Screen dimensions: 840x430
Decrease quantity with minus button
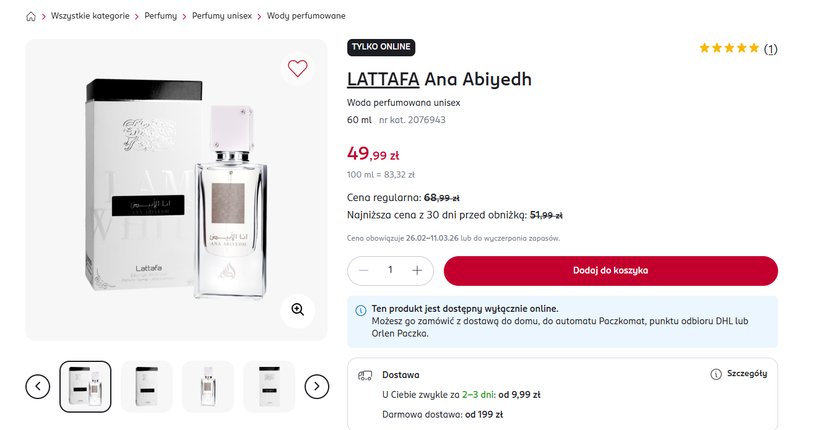(363, 270)
